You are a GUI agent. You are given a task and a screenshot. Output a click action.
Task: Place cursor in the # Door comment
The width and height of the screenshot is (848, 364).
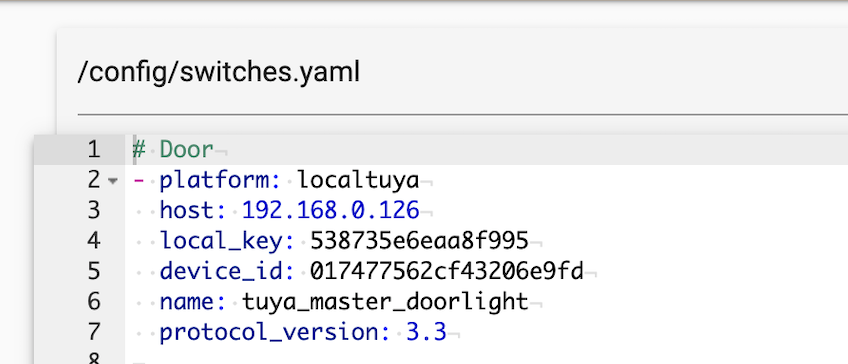(x=173, y=149)
